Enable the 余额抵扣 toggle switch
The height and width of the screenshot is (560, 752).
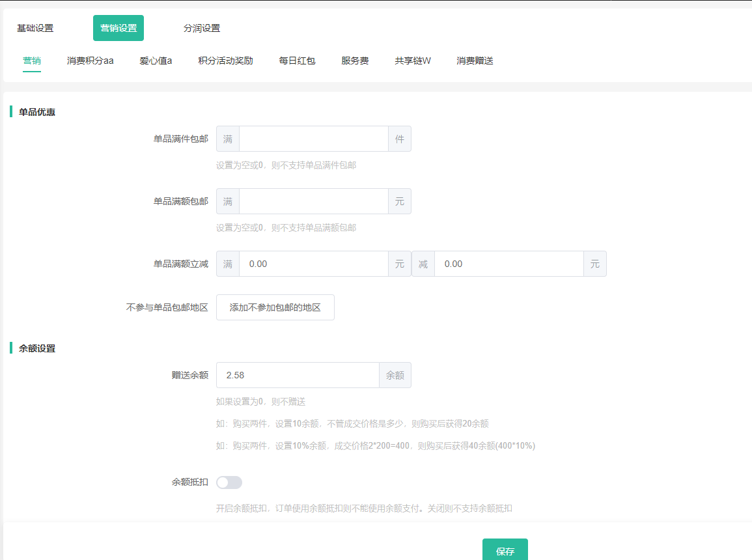tap(229, 483)
